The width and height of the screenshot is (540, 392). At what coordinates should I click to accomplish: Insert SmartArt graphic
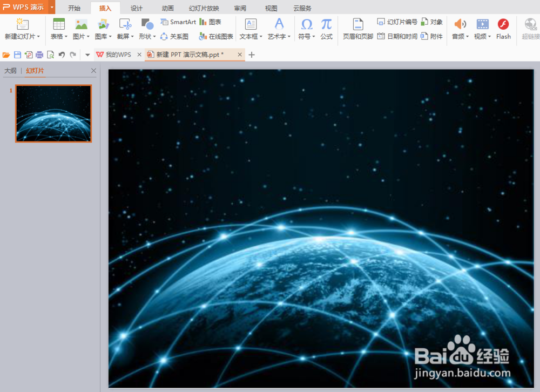[x=178, y=22]
